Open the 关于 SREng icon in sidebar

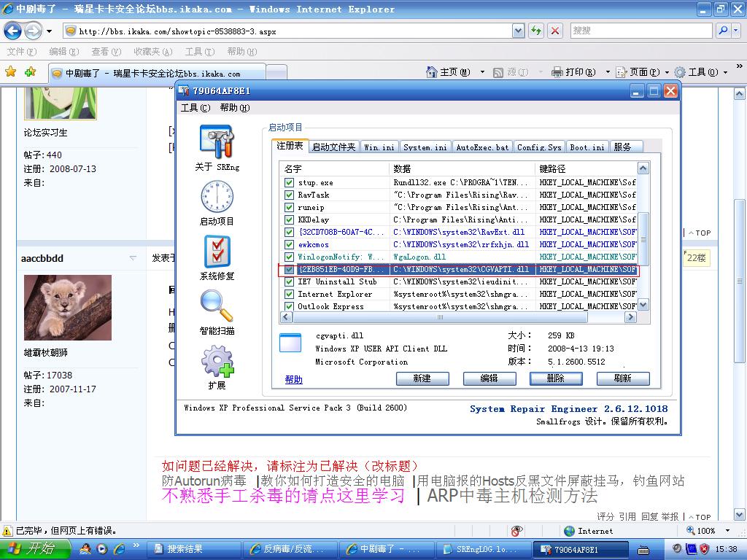(x=217, y=141)
